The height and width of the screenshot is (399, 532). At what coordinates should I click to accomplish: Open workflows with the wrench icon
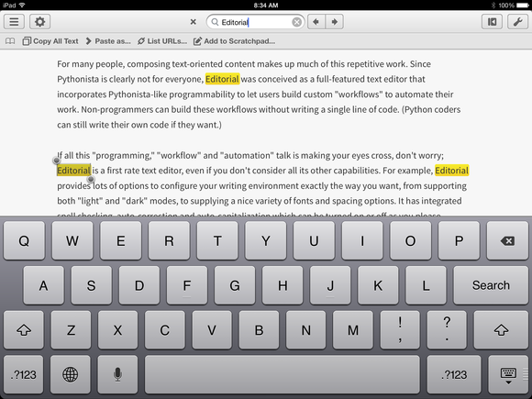pyautogui.click(x=517, y=22)
